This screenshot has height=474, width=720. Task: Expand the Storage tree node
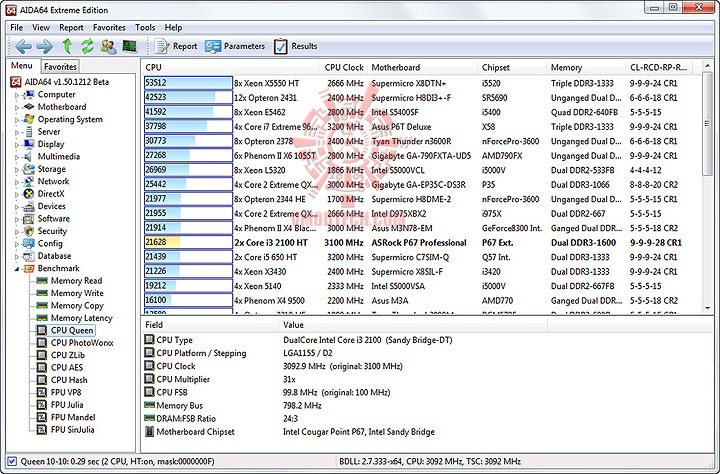[17, 169]
